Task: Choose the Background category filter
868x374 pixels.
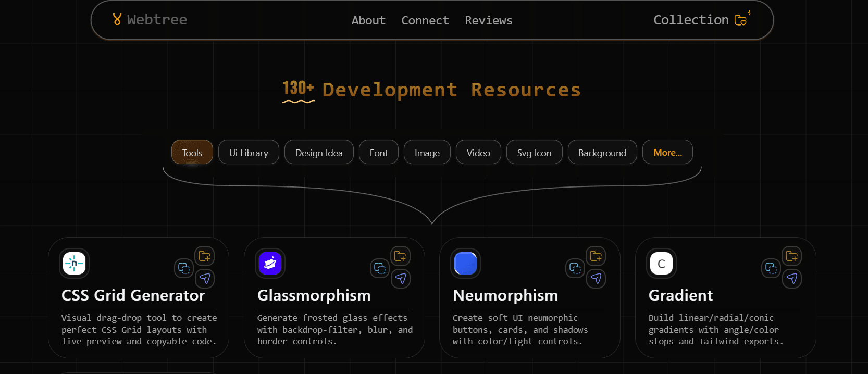Action: pyautogui.click(x=602, y=153)
